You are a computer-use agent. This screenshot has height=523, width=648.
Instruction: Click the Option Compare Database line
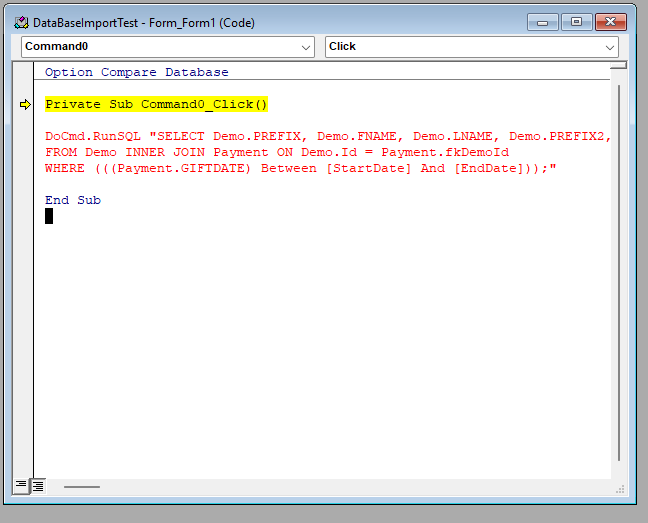pos(137,72)
